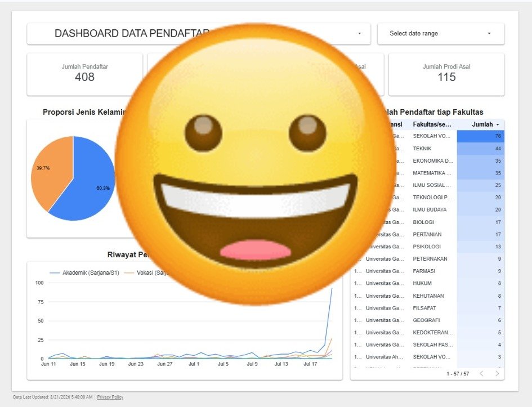
Task: Toggle the Akademik (Sarjana/S1) legend series
Action: pos(84,272)
